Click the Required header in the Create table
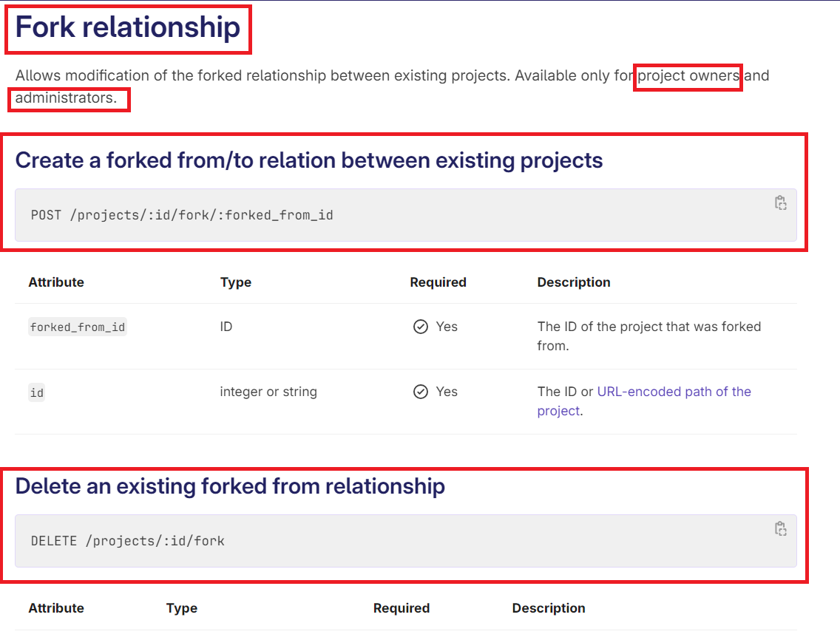 tap(438, 282)
